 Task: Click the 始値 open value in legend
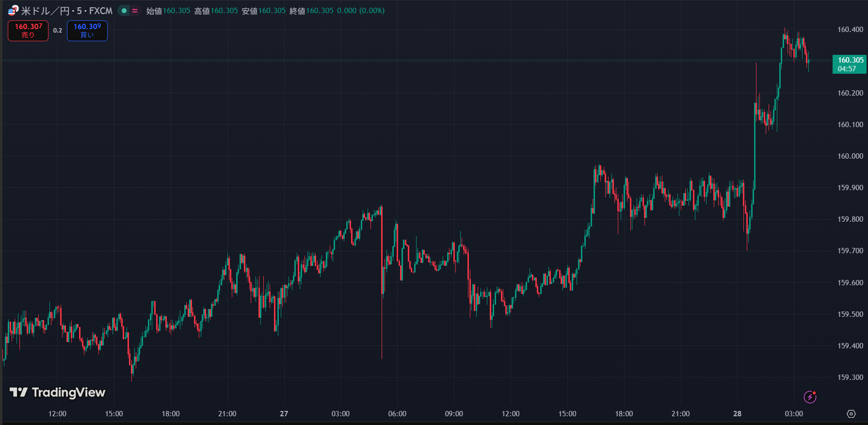coord(176,11)
